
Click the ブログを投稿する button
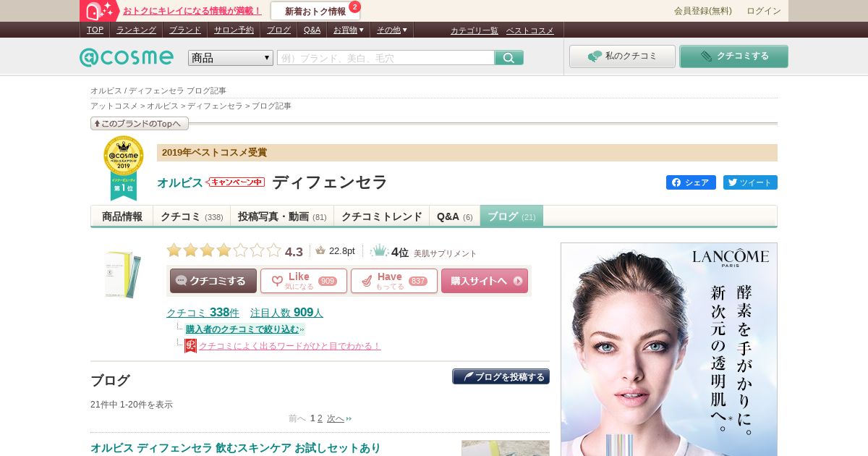[501, 377]
